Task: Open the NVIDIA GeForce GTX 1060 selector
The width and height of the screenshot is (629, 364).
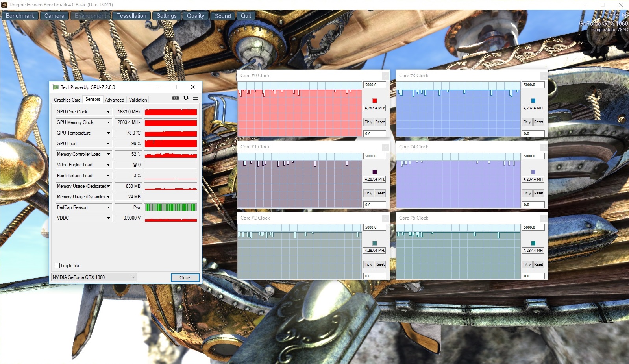Action: 94,277
